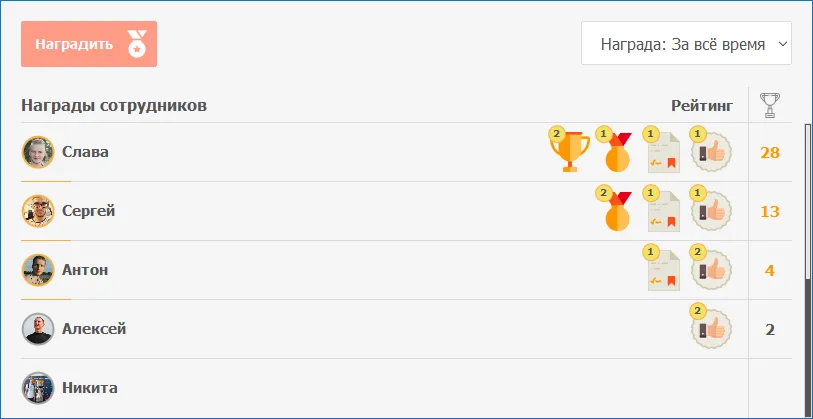
Task: Open the Награда: За всё время dropdown
Action: [x=686, y=44]
